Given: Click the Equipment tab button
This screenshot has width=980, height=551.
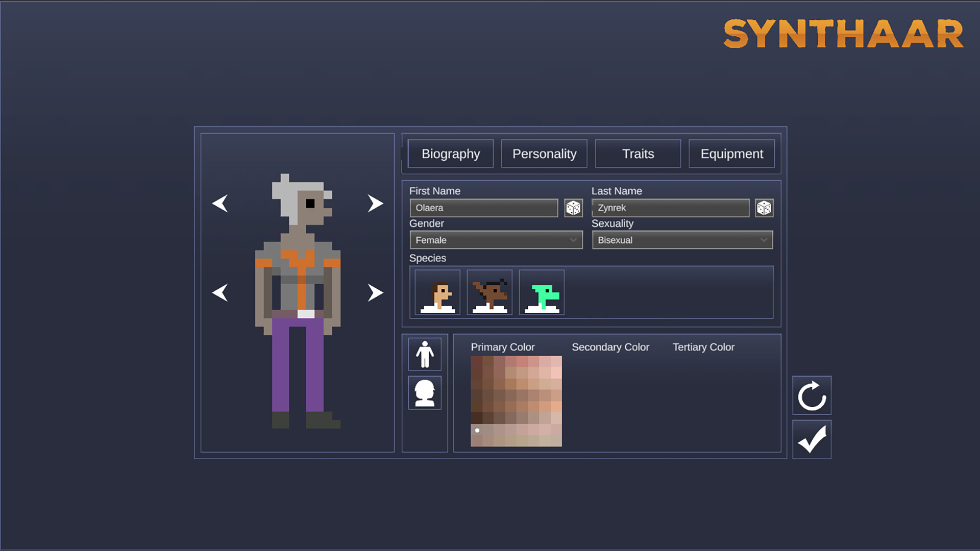Looking at the screenshot, I should pos(731,154).
